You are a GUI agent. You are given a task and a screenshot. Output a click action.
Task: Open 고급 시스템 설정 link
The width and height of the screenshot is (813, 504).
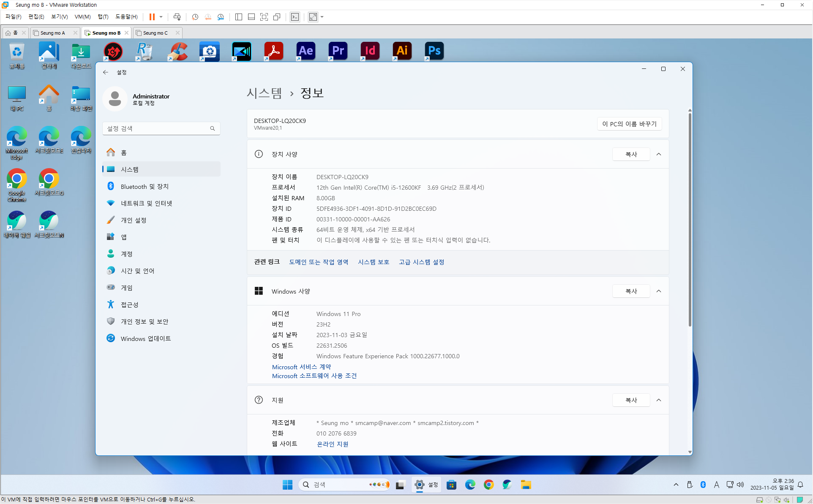(x=421, y=262)
